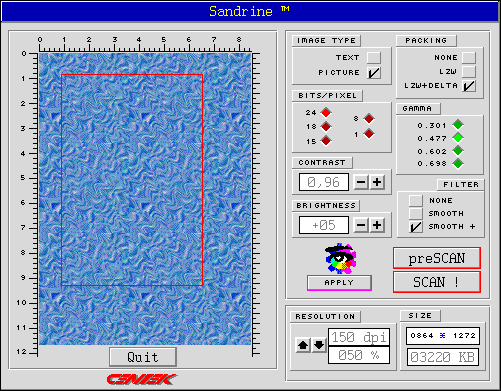Click the Quit button below the preview
Image resolution: width=501 pixels, height=391 pixels.
click(143, 357)
